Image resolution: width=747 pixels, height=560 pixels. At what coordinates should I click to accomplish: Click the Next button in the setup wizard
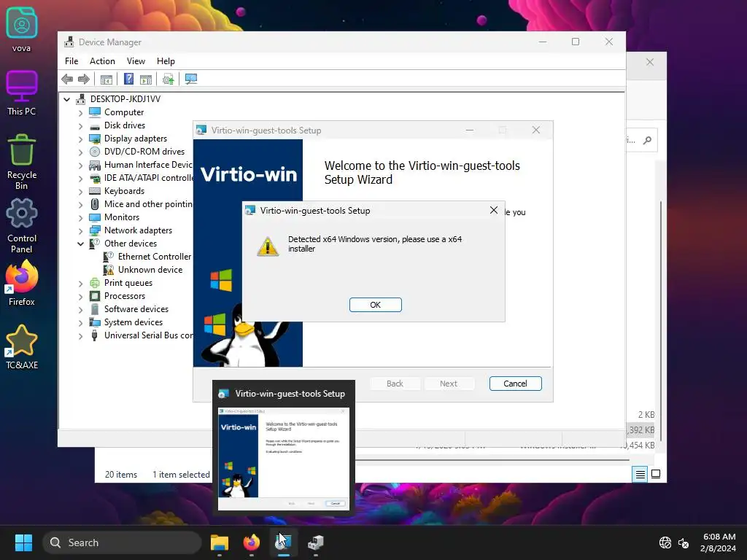click(449, 384)
